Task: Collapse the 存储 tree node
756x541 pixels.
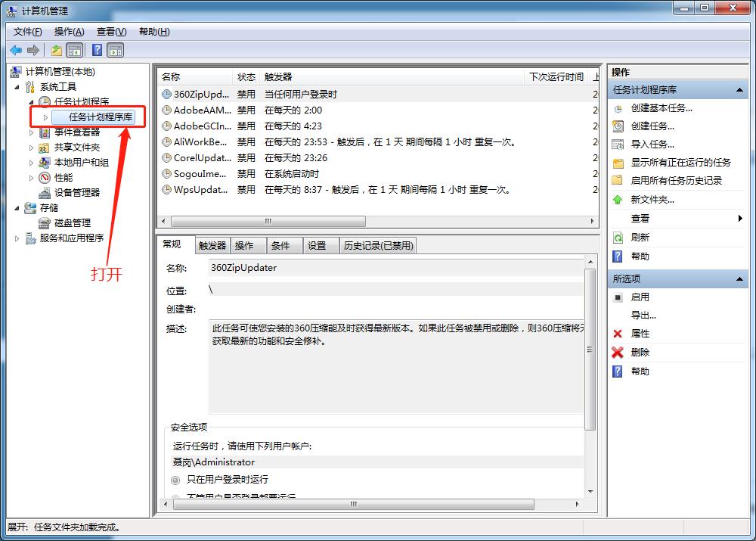Action: click(17, 209)
